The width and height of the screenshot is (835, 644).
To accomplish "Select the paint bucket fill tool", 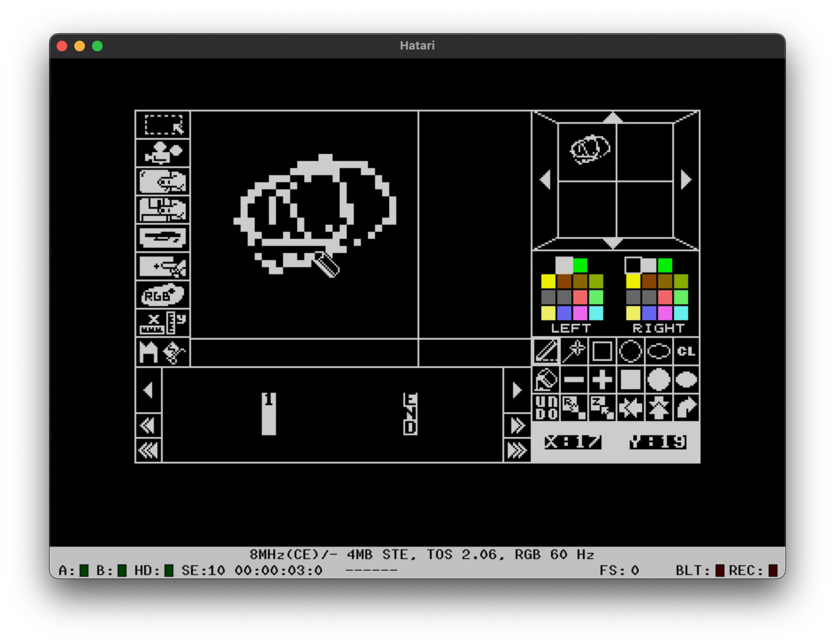I will tap(546, 380).
